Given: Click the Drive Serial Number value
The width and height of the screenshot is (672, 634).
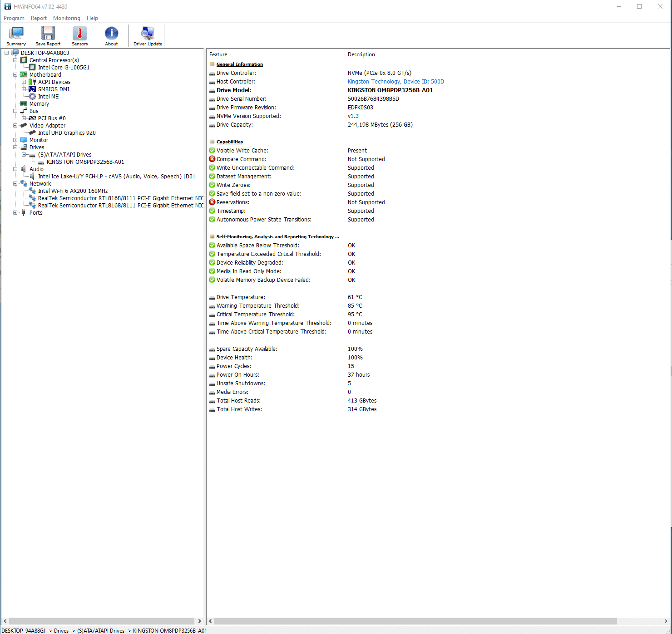Looking at the screenshot, I should 374,99.
